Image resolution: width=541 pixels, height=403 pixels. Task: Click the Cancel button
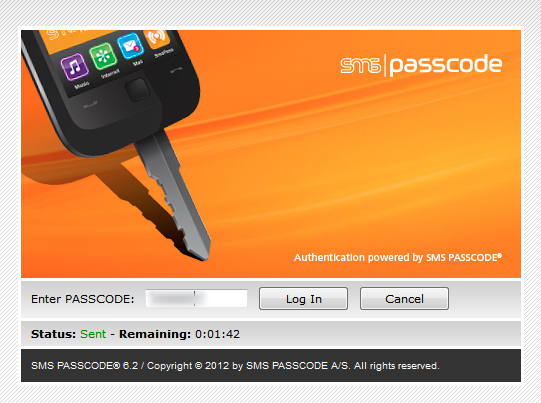tap(404, 299)
